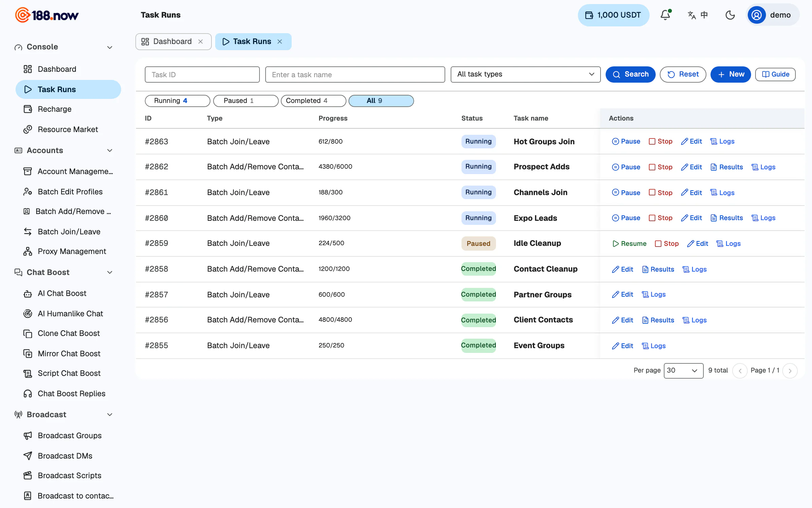Filter by Completed tasks
The height and width of the screenshot is (508, 812).
pos(313,101)
